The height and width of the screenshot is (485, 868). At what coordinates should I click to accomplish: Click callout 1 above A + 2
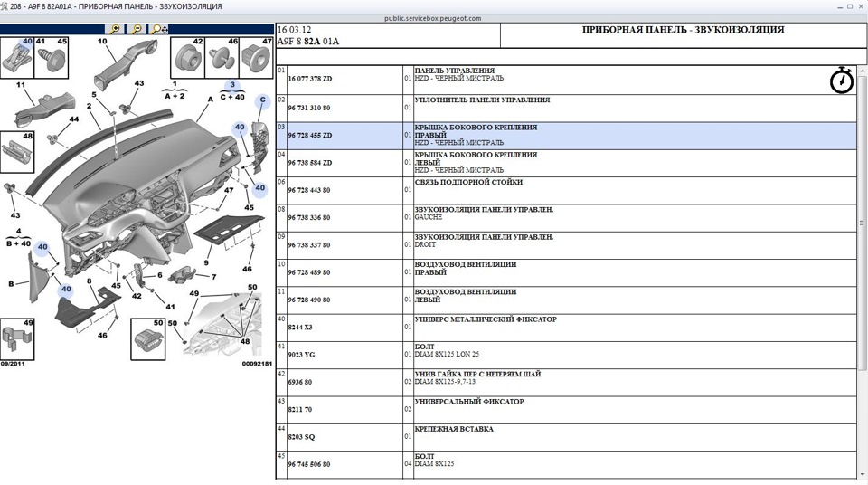tap(175, 84)
